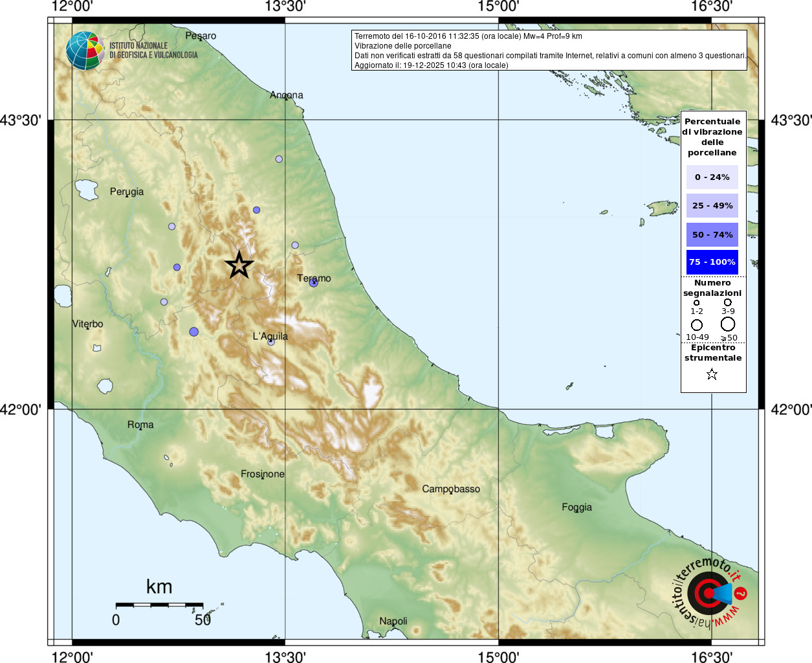Click the Foggia city label

point(577,508)
